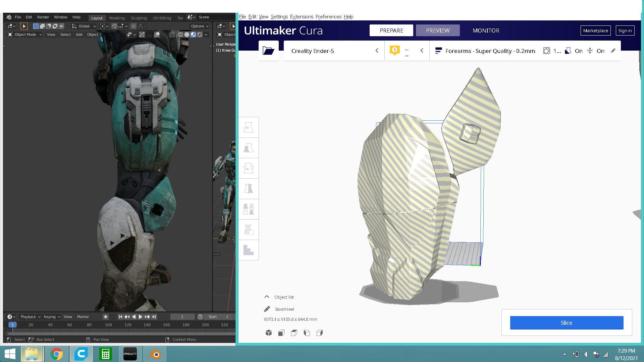Toggle proportional editing in Blender's header
Image resolution: width=644 pixels, height=362 pixels.
coord(133,26)
